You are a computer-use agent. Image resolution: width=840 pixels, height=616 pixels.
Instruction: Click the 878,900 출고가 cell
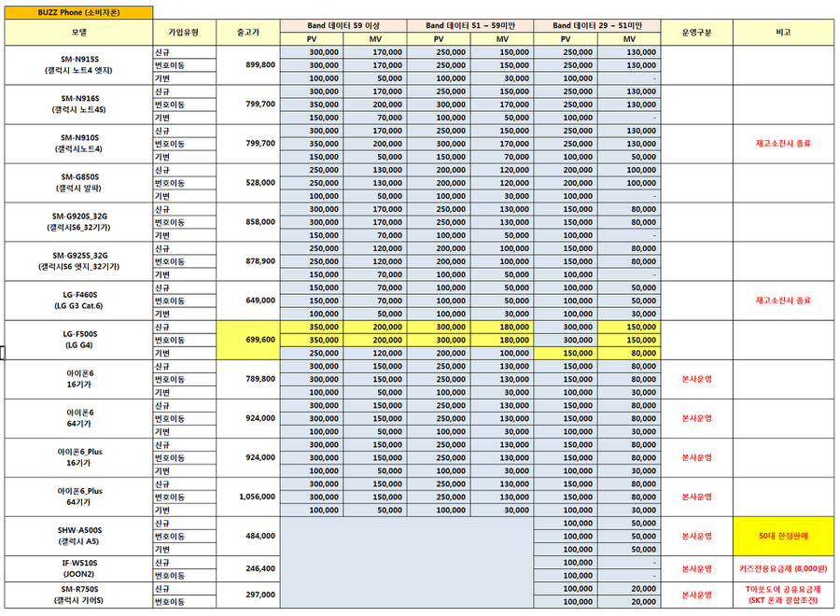[248, 261]
